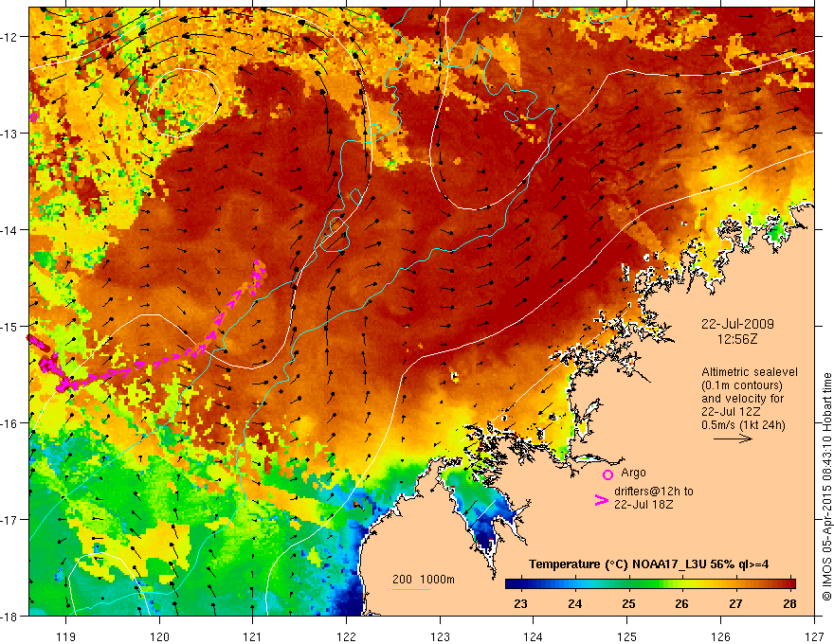Click the Altimetric sealevel label
The width and height of the screenshot is (834, 644).
click(x=750, y=372)
